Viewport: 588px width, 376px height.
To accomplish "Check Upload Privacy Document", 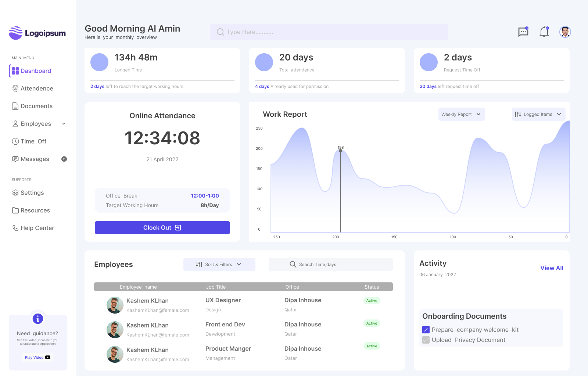I will pyautogui.click(x=426, y=340).
